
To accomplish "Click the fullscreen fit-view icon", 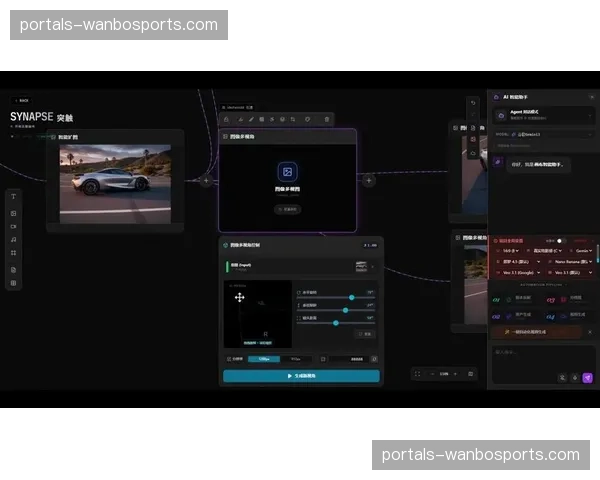I will pos(417,373).
